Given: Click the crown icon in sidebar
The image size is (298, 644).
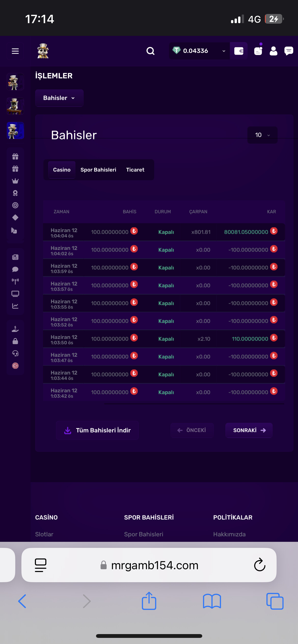Looking at the screenshot, I should point(15,181).
